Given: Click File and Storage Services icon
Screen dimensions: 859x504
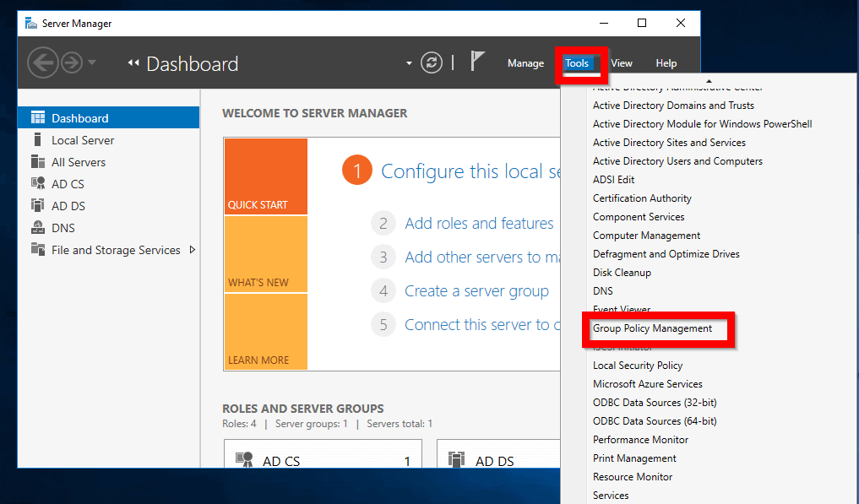Looking at the screenshot, I should (38, 249).
